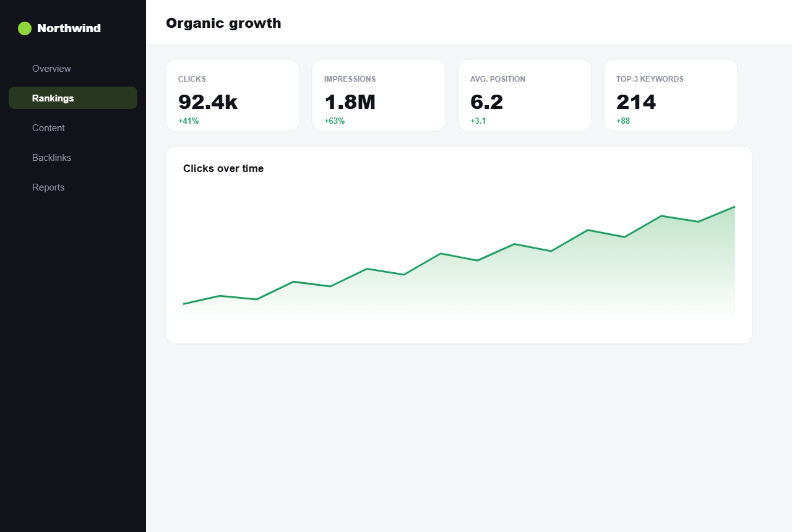
Task: Click the +41% clicks change
Action: click(x=189, y=121)
